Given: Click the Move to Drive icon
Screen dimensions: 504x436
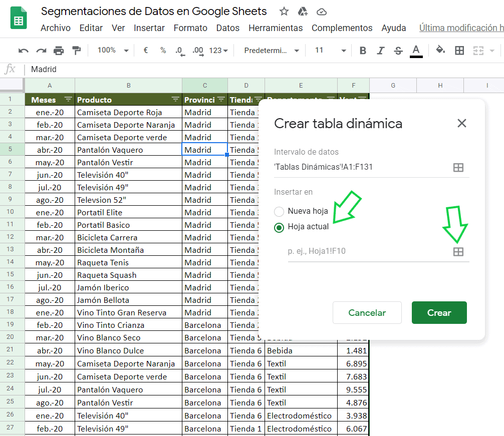Looking at the screenshot, I should [303, 12].
